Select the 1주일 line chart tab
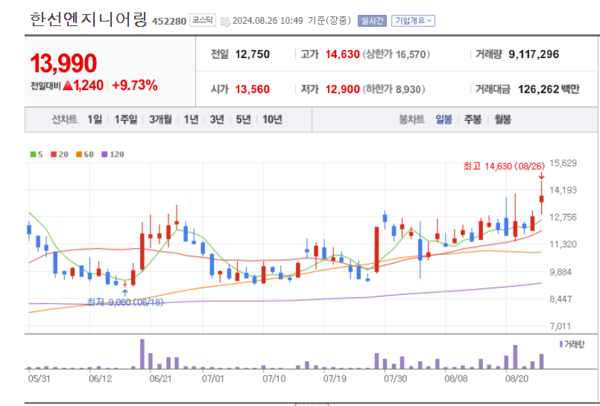The image size is (600, 406). (126, 120)
